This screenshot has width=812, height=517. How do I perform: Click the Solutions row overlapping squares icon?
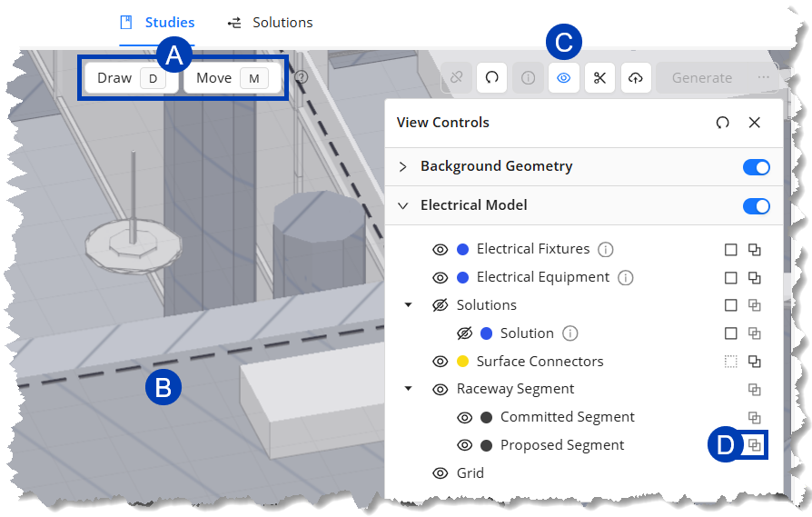(x=755, y=305)
